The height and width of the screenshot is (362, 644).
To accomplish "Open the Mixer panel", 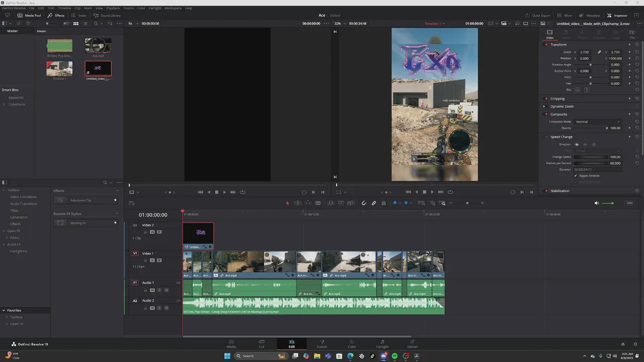I will tap(565, 16).
